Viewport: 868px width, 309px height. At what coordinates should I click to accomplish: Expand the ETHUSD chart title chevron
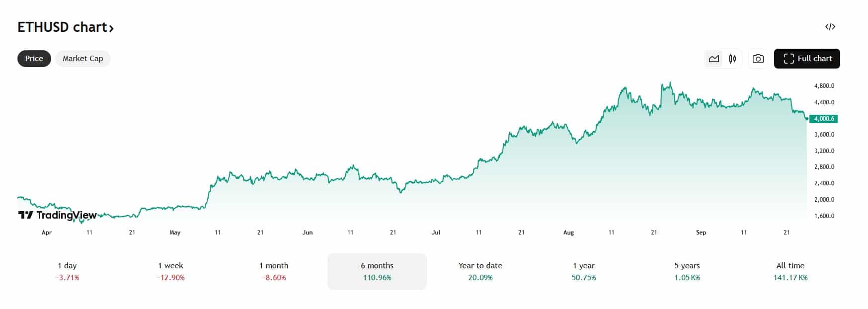point(110,28)
